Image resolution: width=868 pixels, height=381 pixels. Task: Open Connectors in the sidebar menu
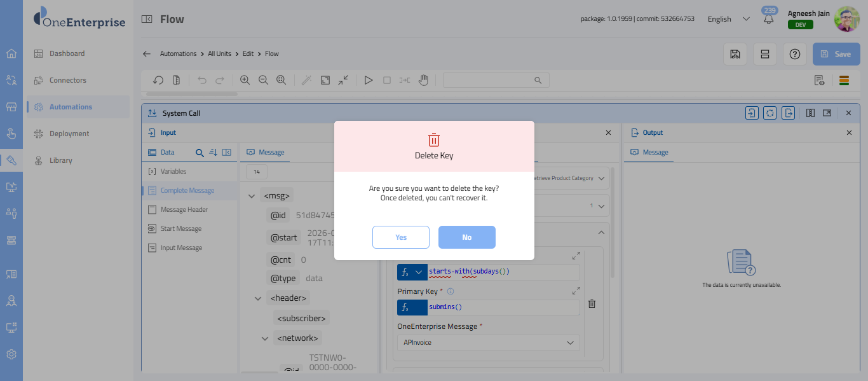(67, 80)
